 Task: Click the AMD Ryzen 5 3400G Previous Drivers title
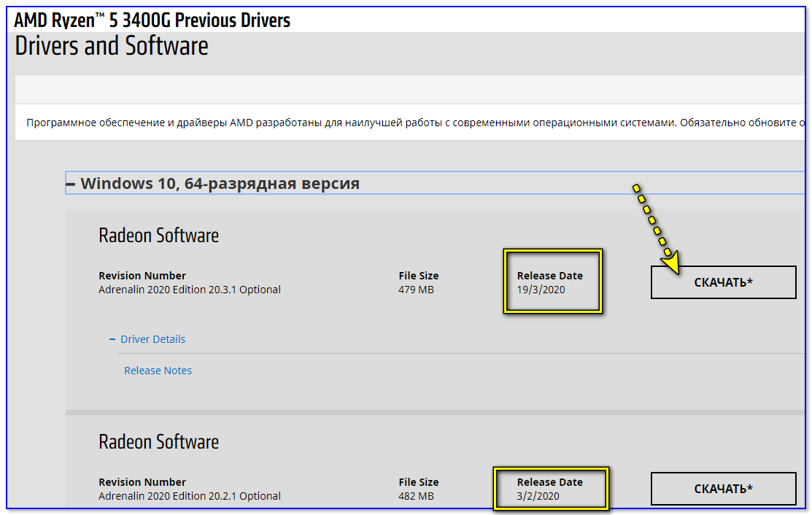coord(152,20)
